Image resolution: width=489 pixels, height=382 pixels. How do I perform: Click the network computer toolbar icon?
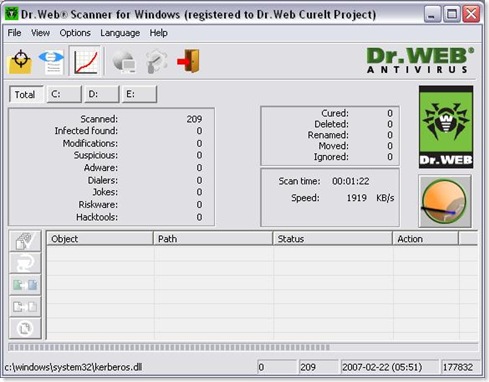(124, 61)
